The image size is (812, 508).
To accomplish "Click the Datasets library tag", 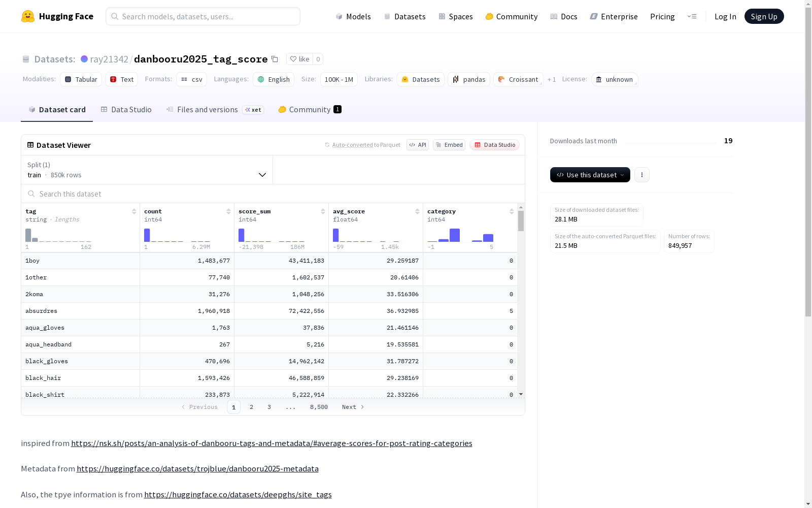I will [x=421, y=79].
